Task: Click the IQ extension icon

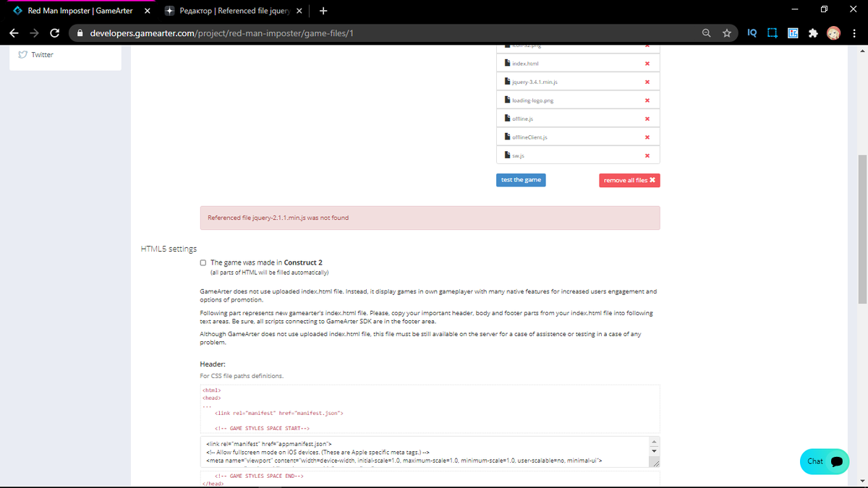Action: 752,33
